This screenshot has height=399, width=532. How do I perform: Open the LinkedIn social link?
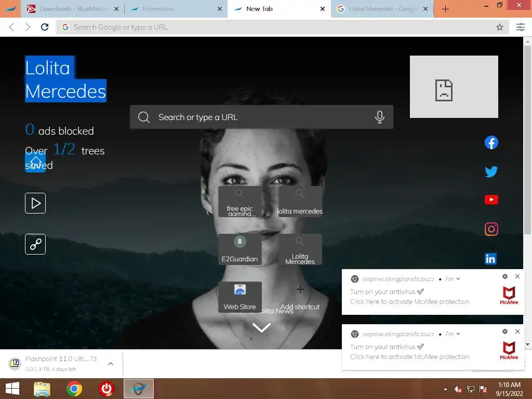[490, 259]
